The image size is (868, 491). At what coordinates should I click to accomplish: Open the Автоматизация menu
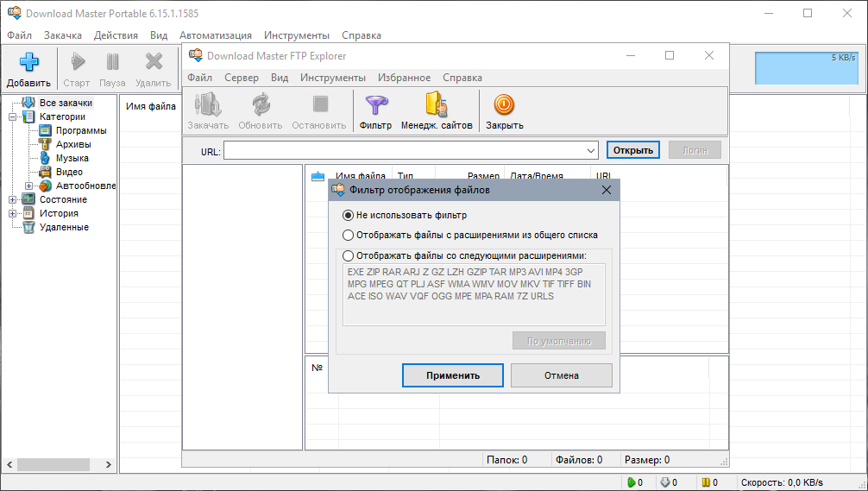[x=216, y=35]
